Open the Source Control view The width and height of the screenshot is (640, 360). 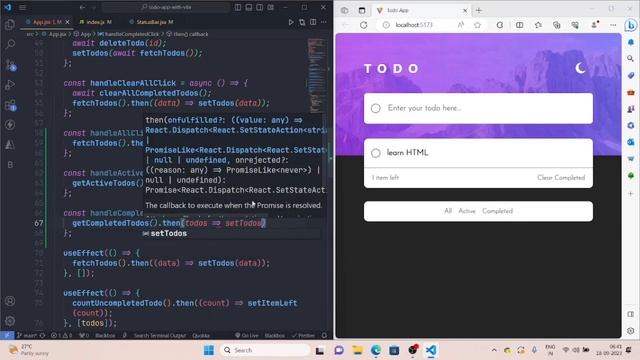click(11, 64)
